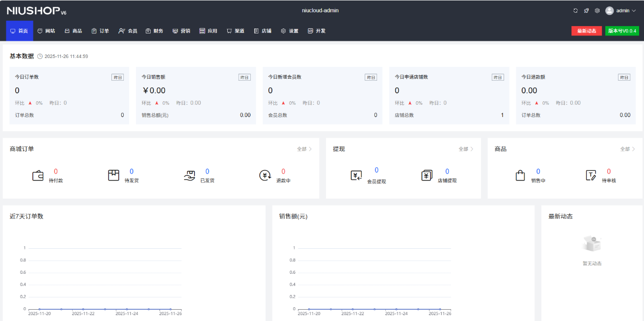This screenshot has height=321, width=644.
Task: Select the 营销 navigation menu item
Action: (181, 31)
